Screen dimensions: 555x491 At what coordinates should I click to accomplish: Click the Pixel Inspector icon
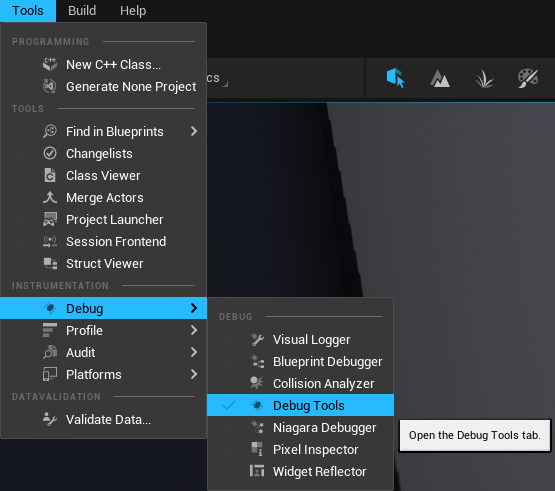[257, 449]
